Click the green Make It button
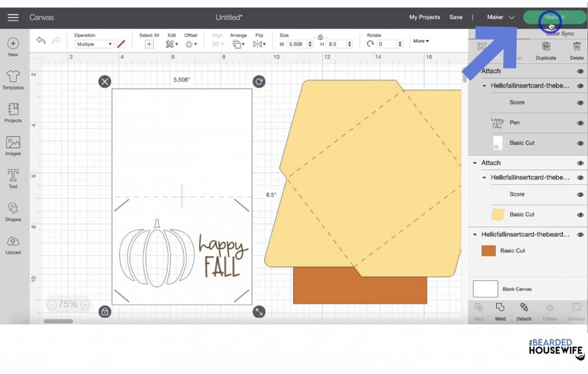 554,17
